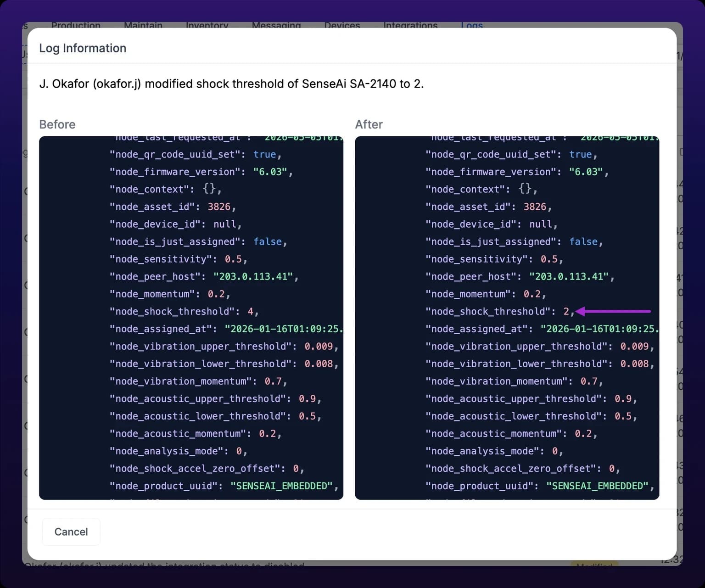Viewport: 705px width, 588px height.
Task: Select node_is_just_assigned line in the Before pane
Action: click(198, 242)
